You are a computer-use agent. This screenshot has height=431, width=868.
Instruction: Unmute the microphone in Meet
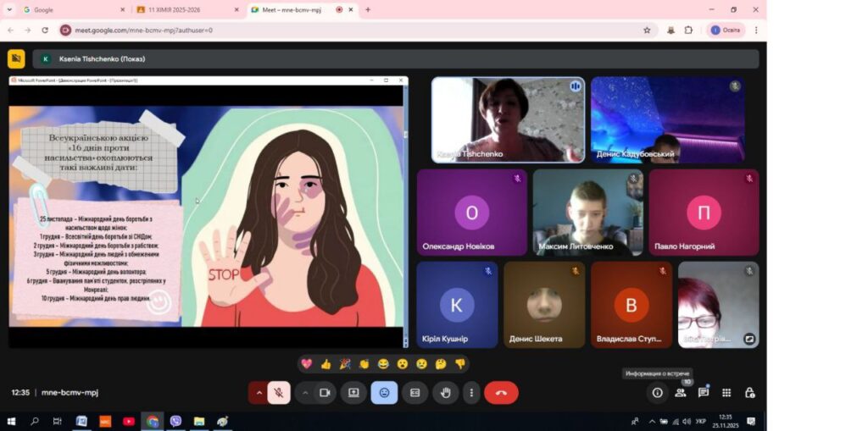tap(279, 393)
